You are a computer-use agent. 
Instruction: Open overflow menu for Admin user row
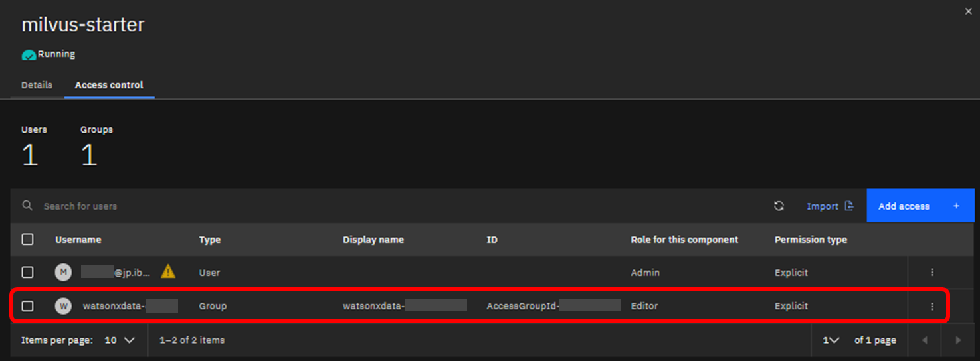932,273
